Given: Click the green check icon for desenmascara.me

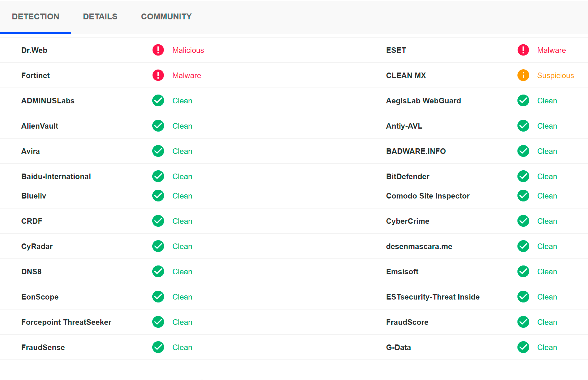Looking at the screenshot, I should tap(523, 246).
